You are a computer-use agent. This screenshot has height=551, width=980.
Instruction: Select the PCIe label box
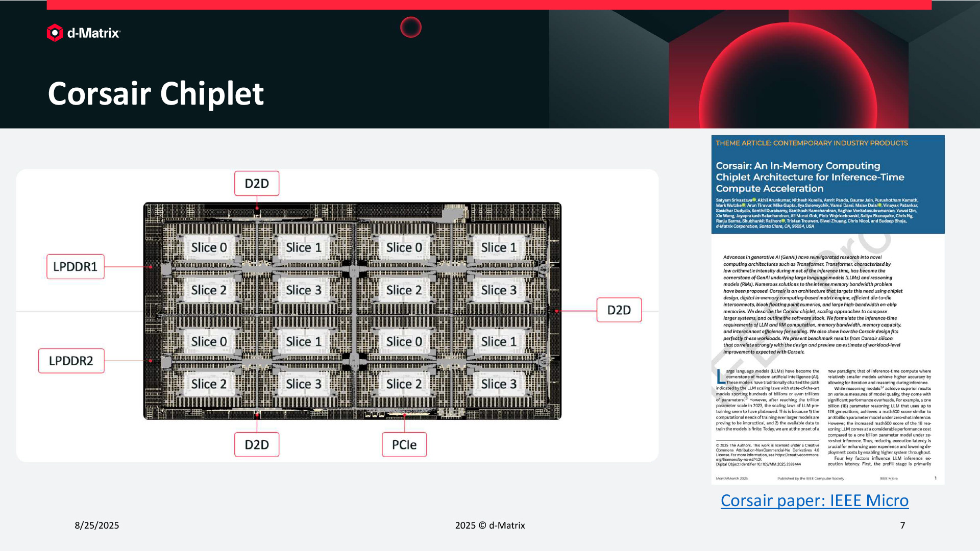click(404, 445)
